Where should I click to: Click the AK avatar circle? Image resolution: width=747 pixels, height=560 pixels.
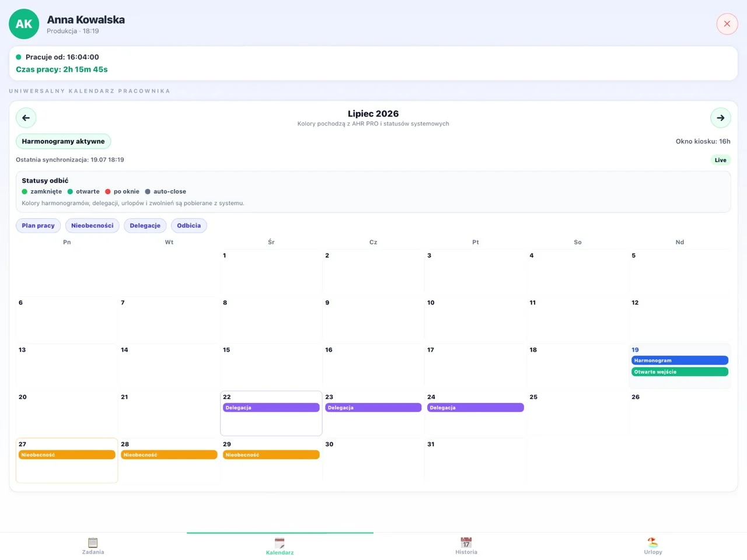(x=24, y=24)
